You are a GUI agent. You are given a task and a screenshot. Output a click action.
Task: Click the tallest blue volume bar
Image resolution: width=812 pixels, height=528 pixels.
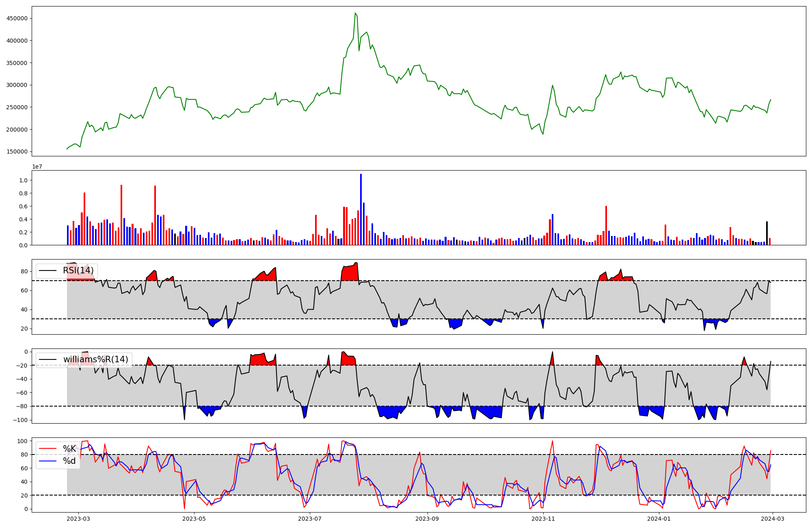coord(361,209)
